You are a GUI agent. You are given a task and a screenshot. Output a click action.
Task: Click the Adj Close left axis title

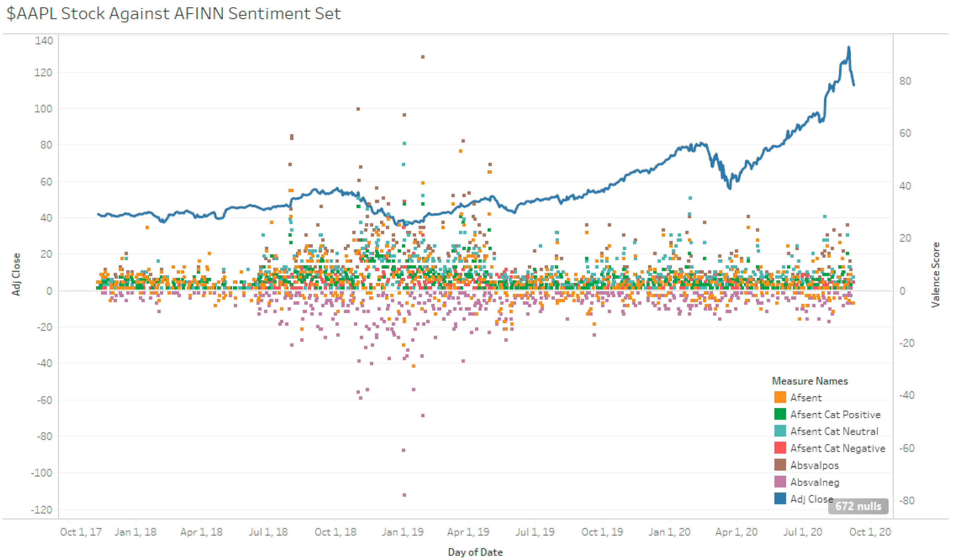16,274
